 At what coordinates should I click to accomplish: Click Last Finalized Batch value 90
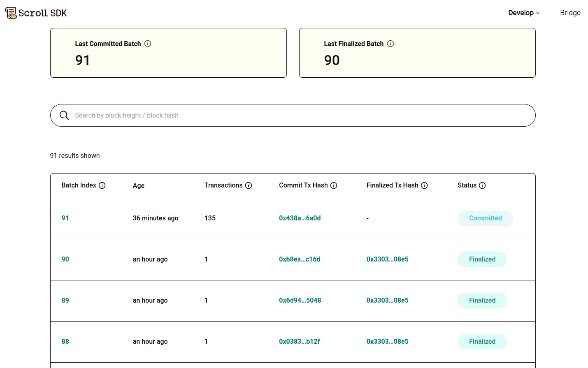click(332, 60)
